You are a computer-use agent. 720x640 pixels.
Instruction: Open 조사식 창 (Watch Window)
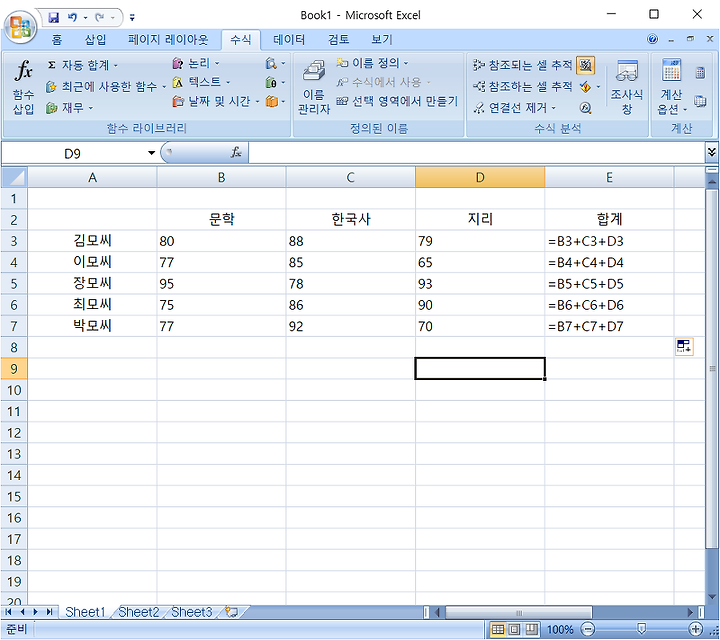627,87
